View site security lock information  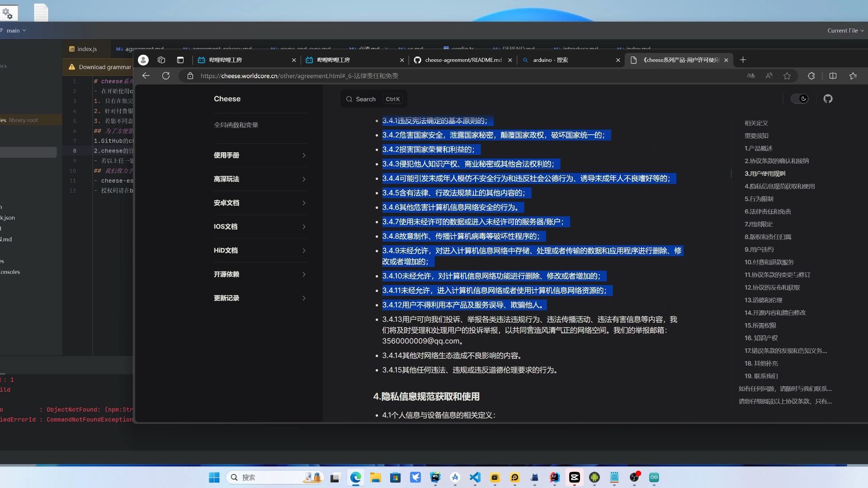pos(190,76)
